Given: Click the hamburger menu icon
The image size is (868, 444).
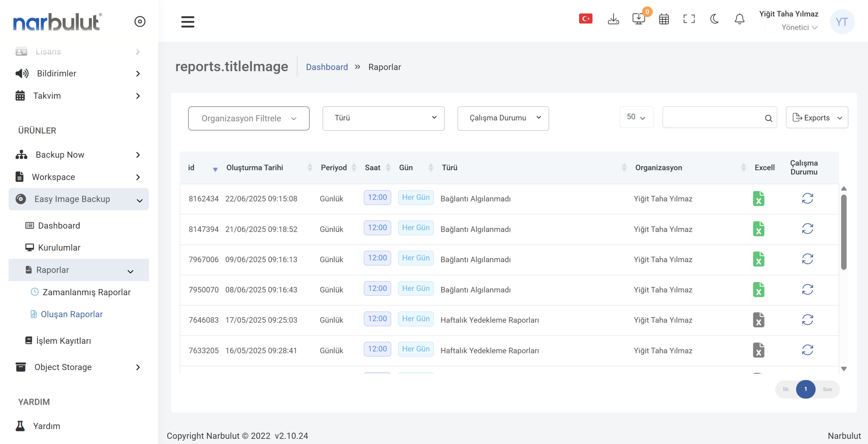Looking at the screenshot, I should click(188, 22).
